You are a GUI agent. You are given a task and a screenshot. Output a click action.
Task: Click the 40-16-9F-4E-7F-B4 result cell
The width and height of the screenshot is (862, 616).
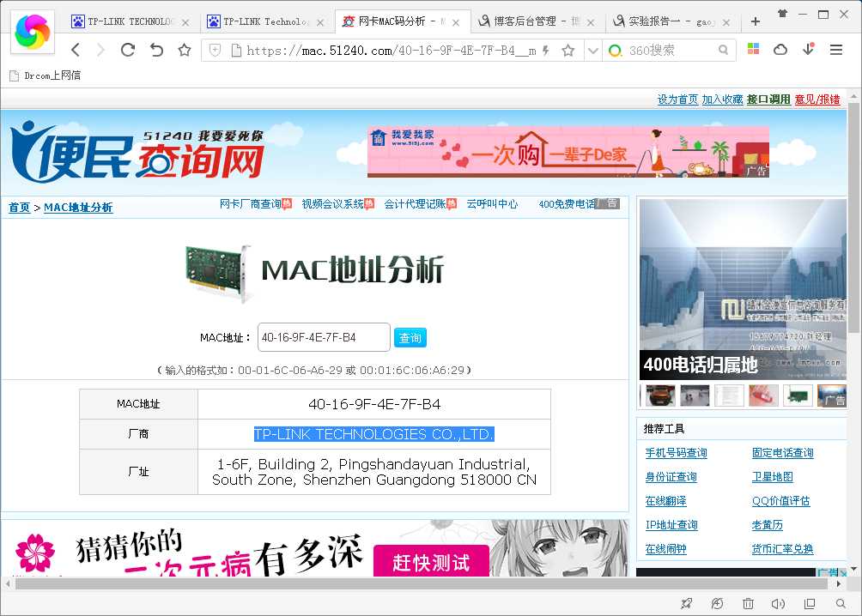374,404
